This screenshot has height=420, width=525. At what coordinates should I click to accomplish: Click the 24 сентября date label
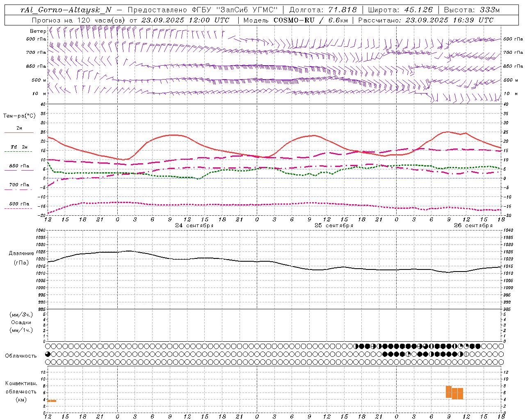(x=194, y=226)
